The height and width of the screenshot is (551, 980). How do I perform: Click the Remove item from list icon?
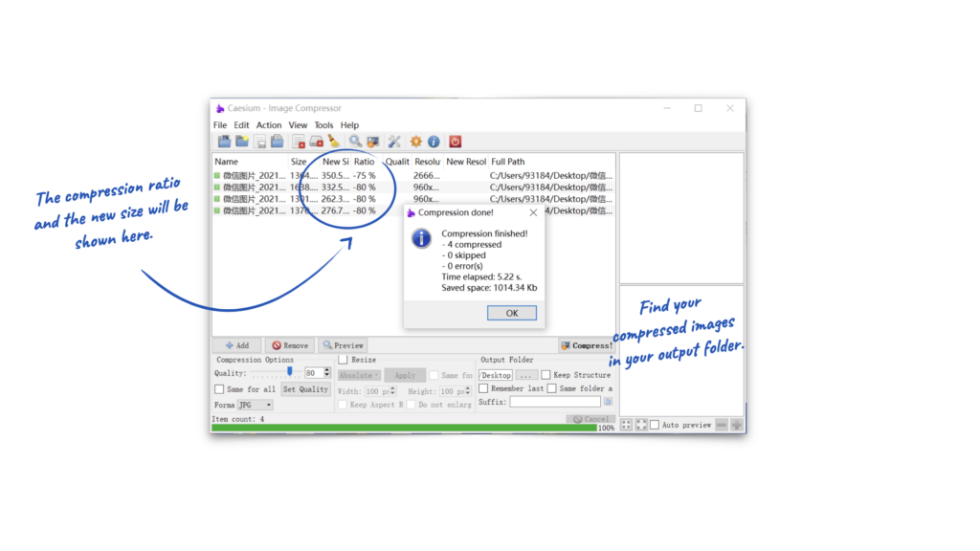click(299, 142)
